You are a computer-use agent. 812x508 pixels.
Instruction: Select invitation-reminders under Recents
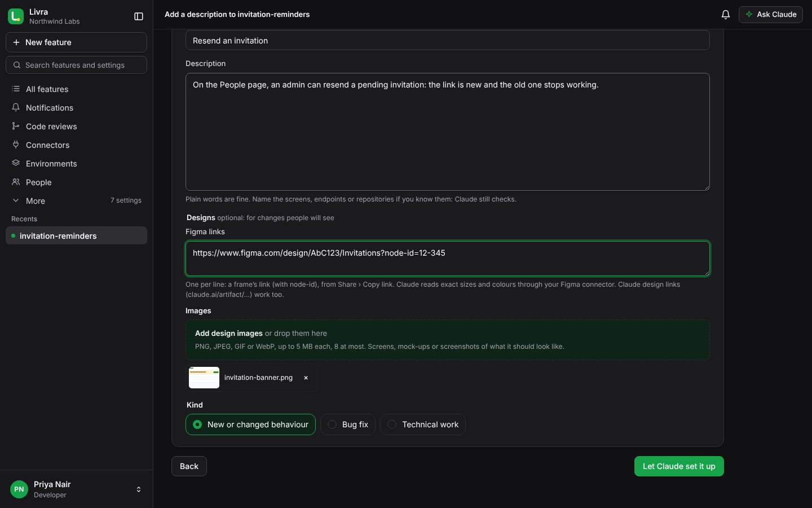[76, 235]
